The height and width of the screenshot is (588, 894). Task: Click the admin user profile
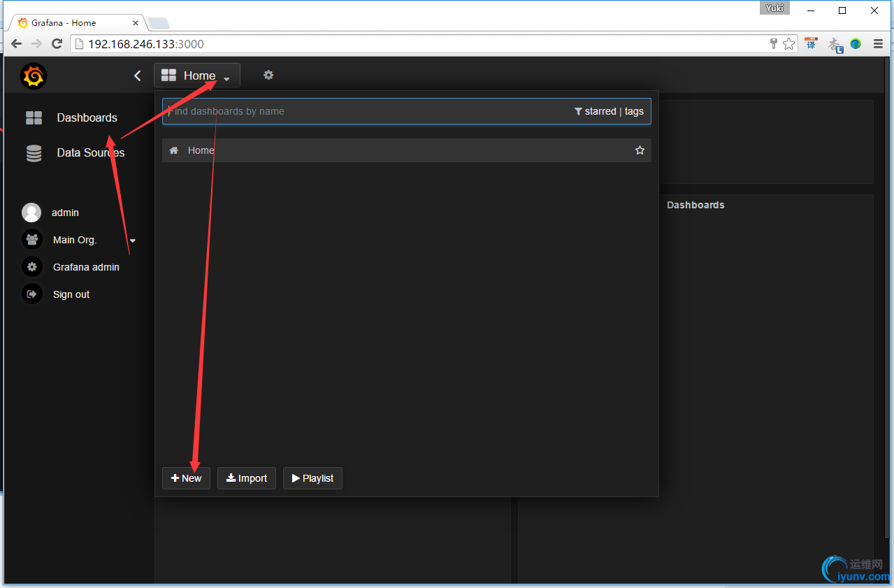[x=65, y=213]
